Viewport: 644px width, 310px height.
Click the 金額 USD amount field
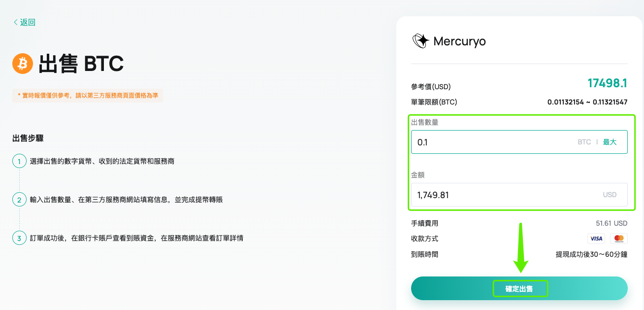(519, 195)
